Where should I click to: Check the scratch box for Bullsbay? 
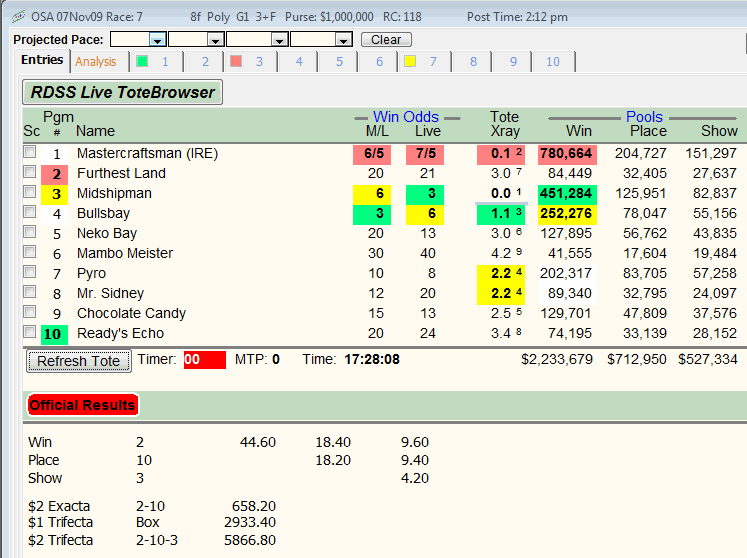point(30,212)
